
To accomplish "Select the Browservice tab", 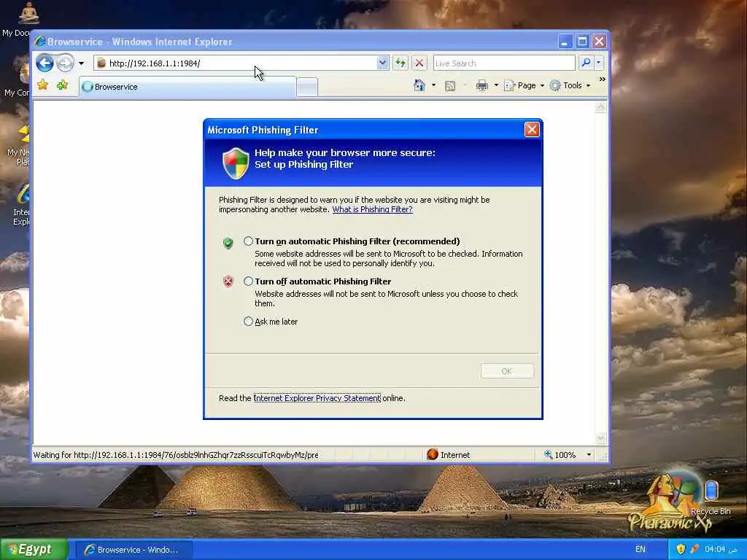I will click(x=187, y=87).
